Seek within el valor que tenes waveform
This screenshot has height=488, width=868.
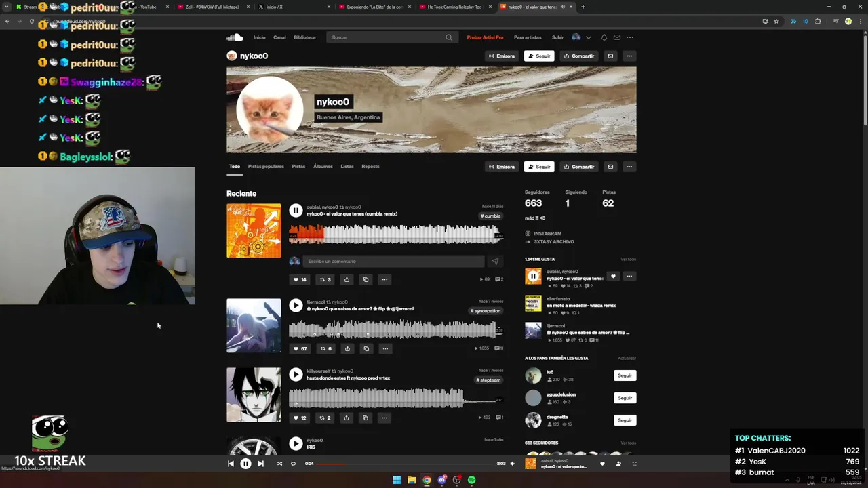[395, 235]
